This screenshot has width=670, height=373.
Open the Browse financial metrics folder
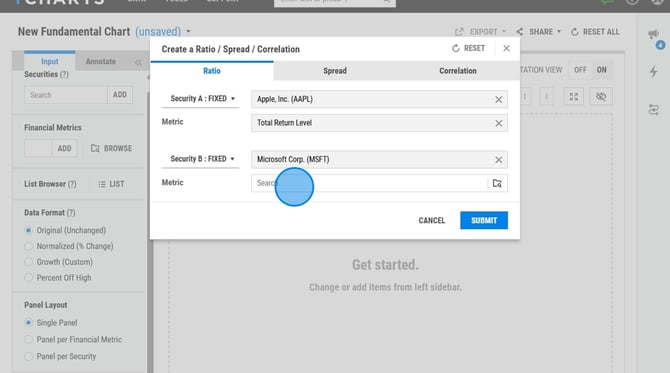click(112, 148)
